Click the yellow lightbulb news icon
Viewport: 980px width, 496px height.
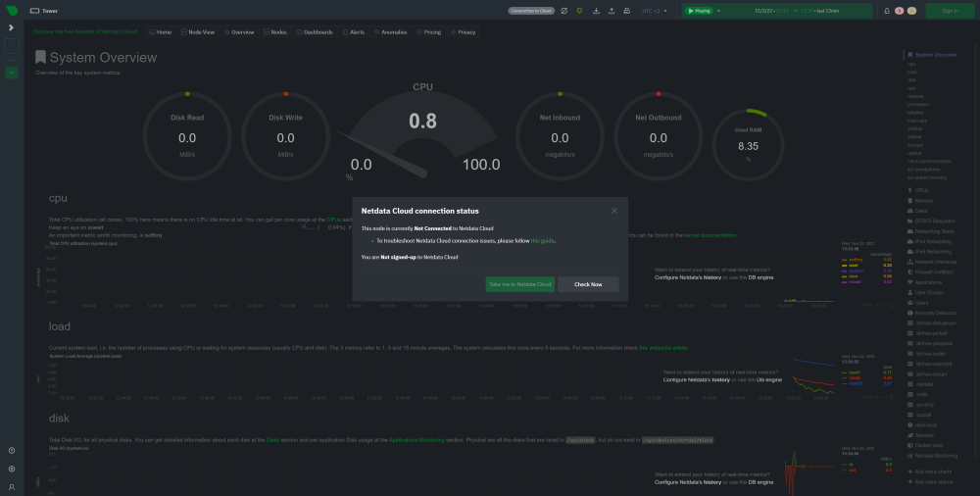579,11
